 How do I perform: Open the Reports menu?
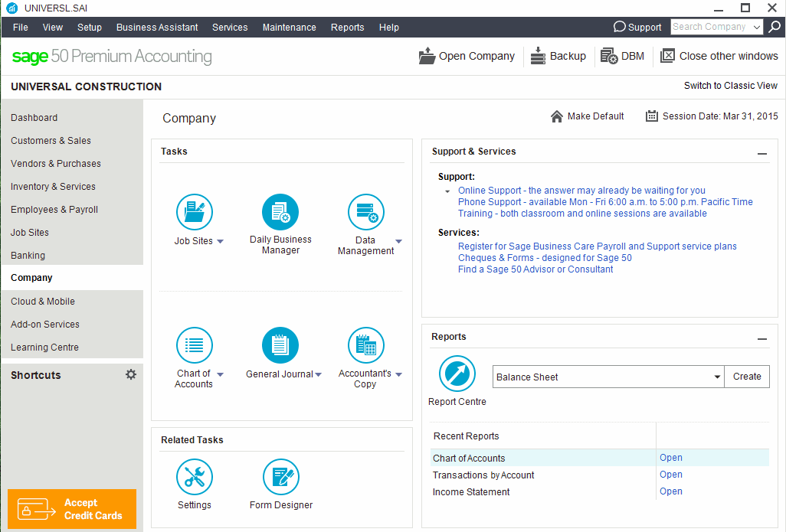347,27
